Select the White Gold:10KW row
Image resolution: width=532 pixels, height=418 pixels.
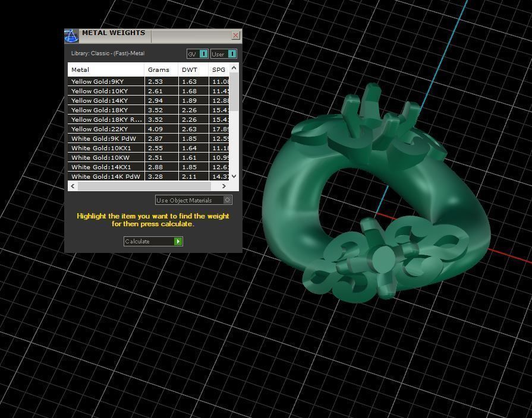(x=149, y=157)
